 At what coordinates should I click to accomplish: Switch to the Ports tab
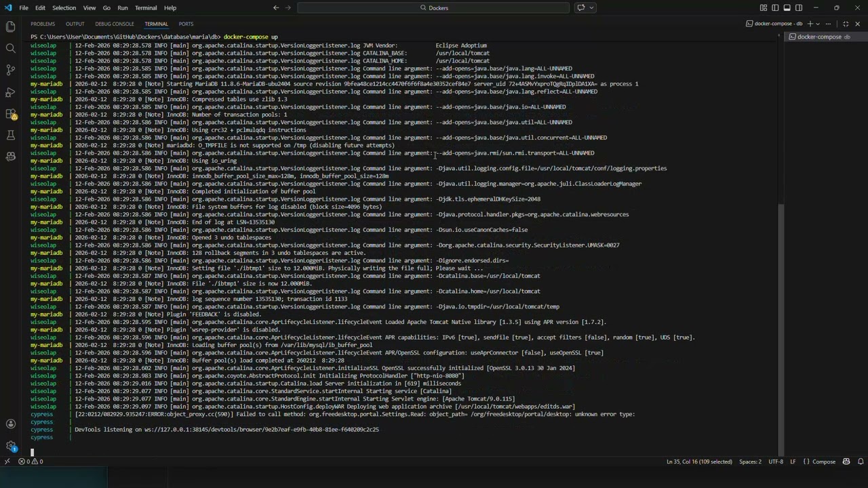(186, 24)
